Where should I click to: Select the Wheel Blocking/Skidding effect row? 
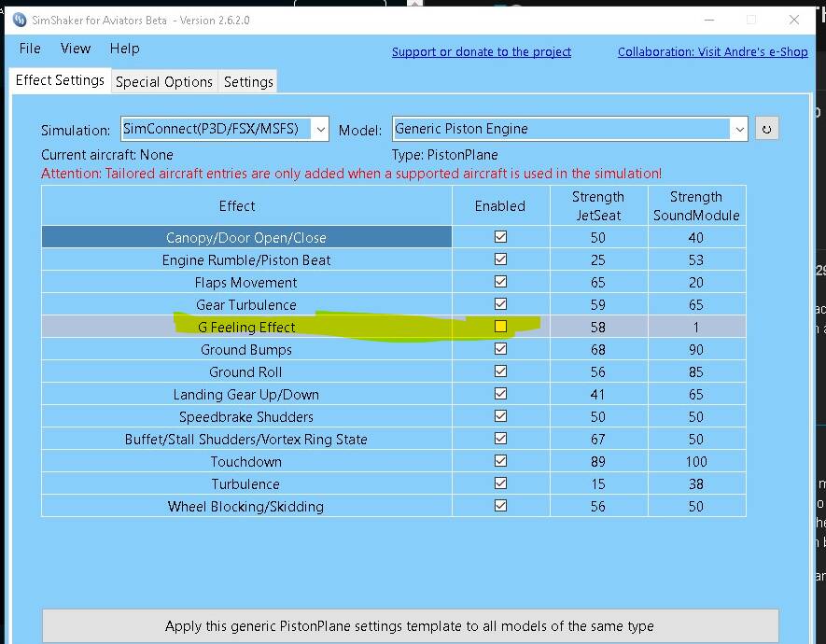click(x=246, y=506)
